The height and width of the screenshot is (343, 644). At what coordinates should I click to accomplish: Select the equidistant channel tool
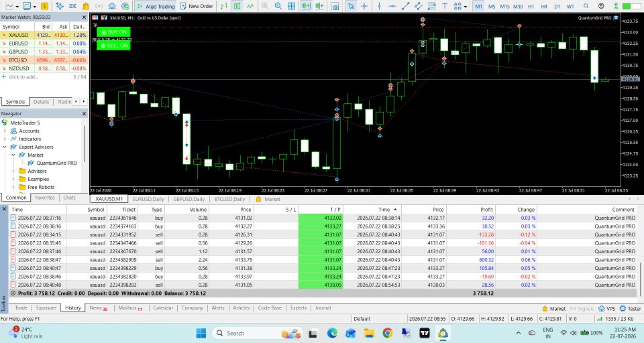[x=419, y=6]
